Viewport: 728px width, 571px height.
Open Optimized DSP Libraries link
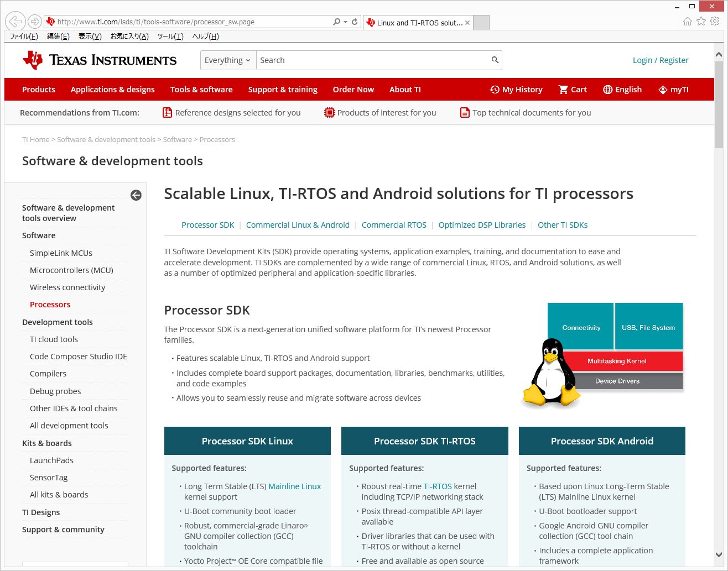[x=482, y=225]
